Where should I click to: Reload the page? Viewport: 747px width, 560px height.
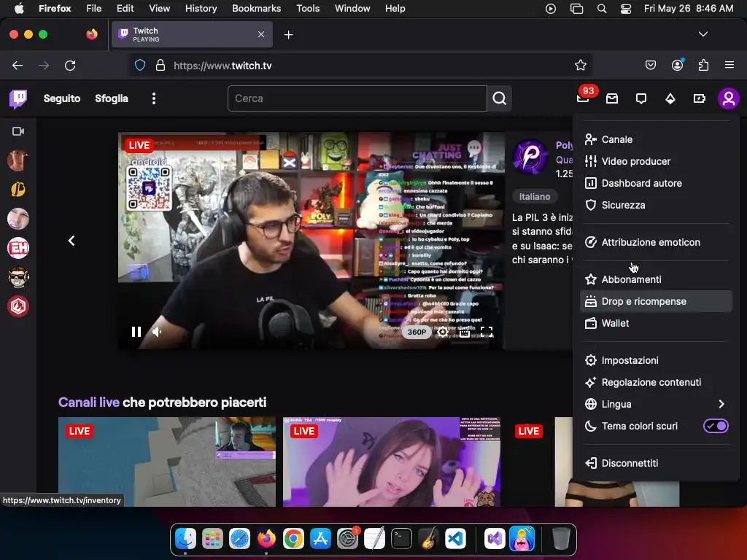[70, 65]
